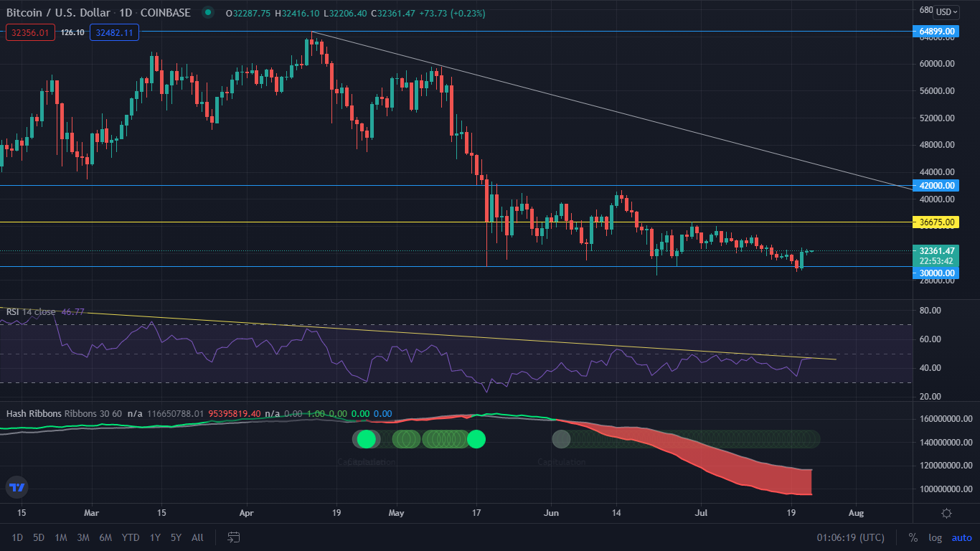The width and height of the screenshot is (980, 551).
Task: Select the 5Y time range
Action: tap(176, 537)
